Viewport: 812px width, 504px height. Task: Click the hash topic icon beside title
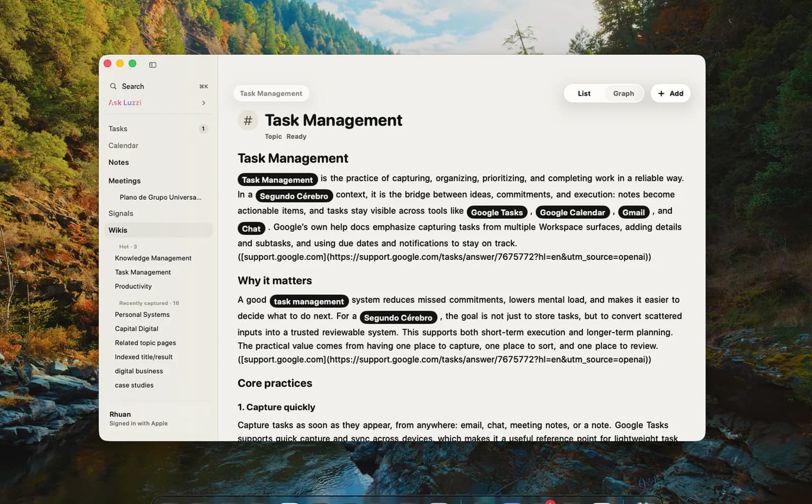click(x=248, y=120)
